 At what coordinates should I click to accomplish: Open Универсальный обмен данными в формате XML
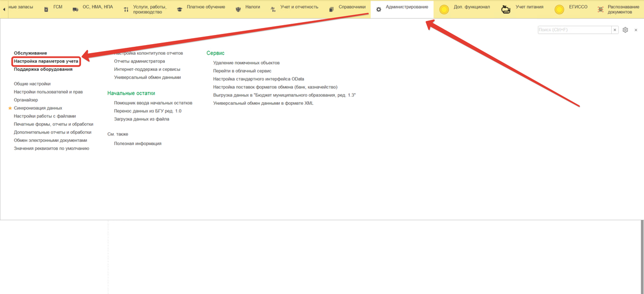(263, 103)
